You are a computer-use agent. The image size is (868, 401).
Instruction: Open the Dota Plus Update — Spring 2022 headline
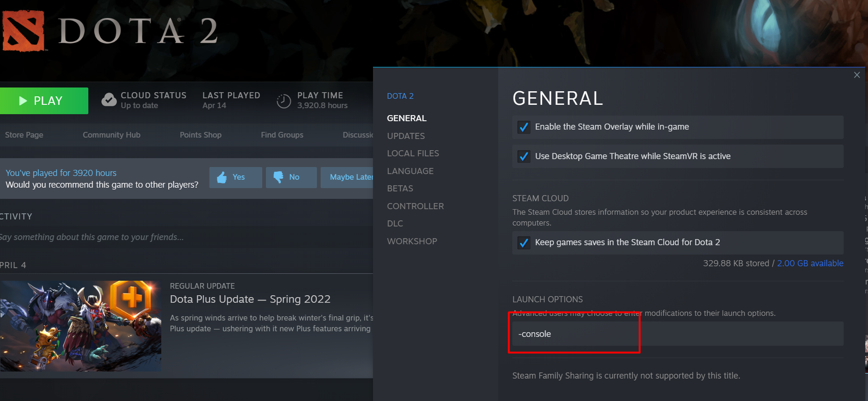coord(250,299)
